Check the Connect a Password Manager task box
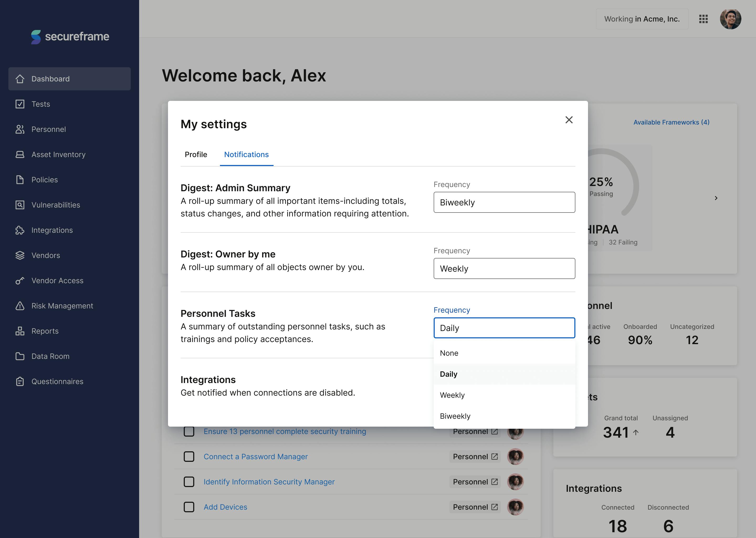Viewport: 756px width, 538px height. pyautogui.click(x=189, y=457)
